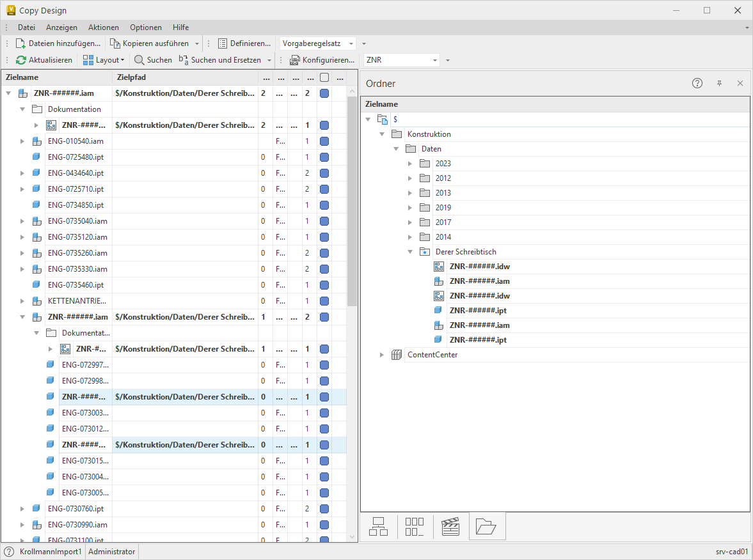
Task: Switch to the hierarchy structure view icon
Action: [x=379, y=527]
